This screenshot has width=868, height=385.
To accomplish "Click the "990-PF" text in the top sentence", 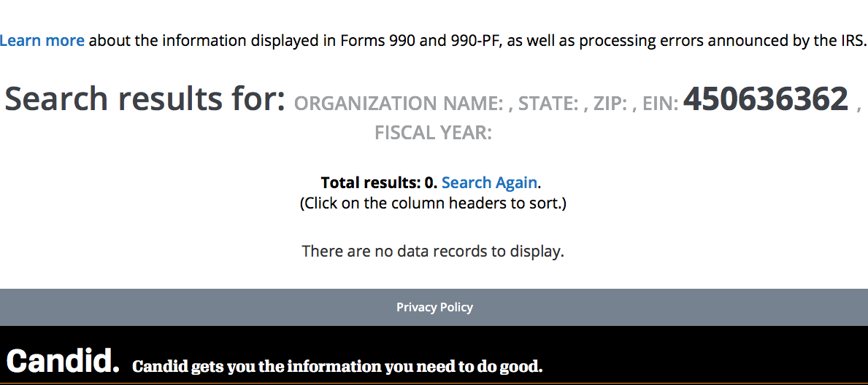I will [x=475, y=41].
